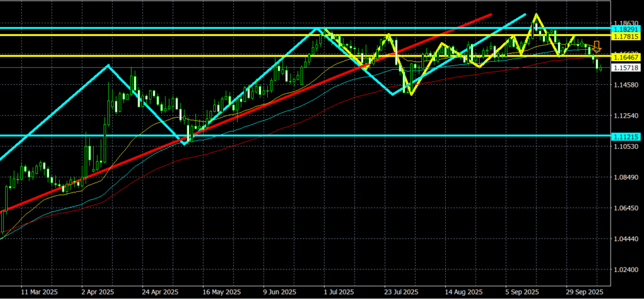Click the 5 Sep 2025 date label
The image size is (644, 299).
(523, 292)
